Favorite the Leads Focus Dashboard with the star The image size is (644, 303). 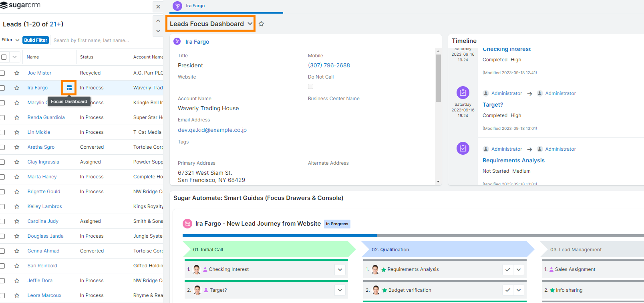coord(261,24)
